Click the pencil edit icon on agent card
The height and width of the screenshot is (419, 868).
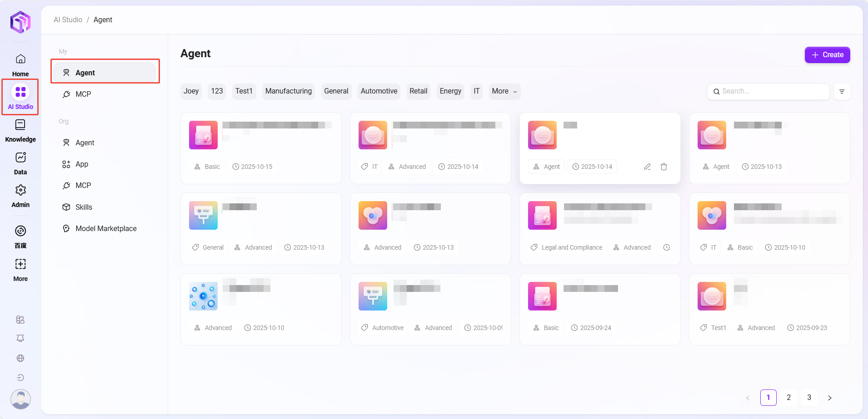647,167
